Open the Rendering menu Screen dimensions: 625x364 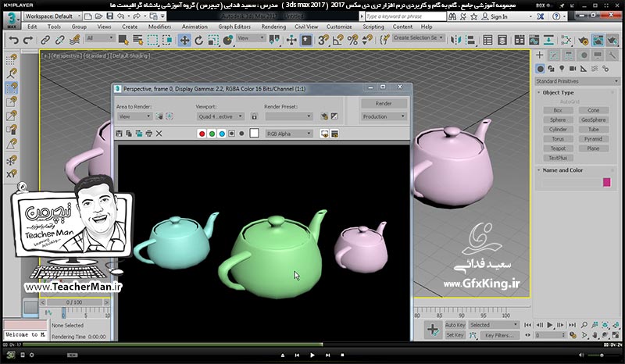tap(273, 27)
